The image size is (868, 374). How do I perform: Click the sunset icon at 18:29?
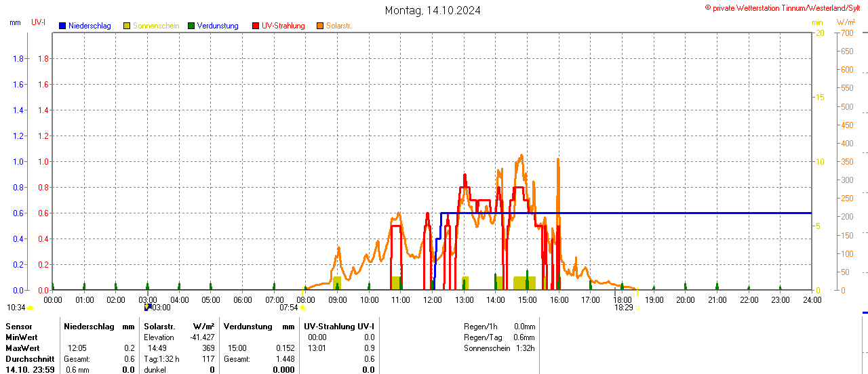tap(637, 308)
